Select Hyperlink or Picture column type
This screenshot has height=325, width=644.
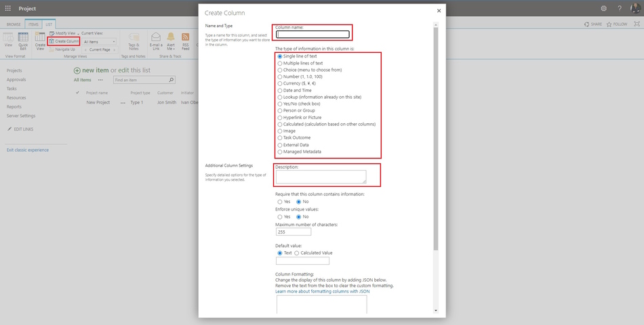pos(280,117)
